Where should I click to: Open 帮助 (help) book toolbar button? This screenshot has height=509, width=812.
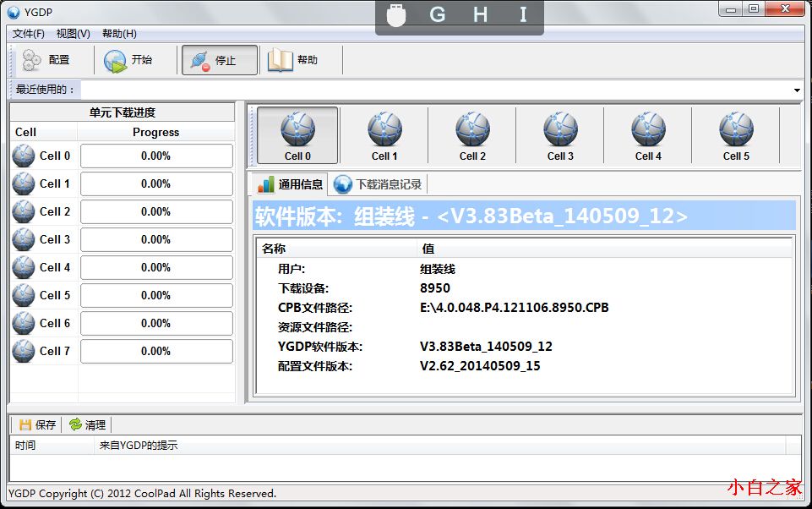293,60
